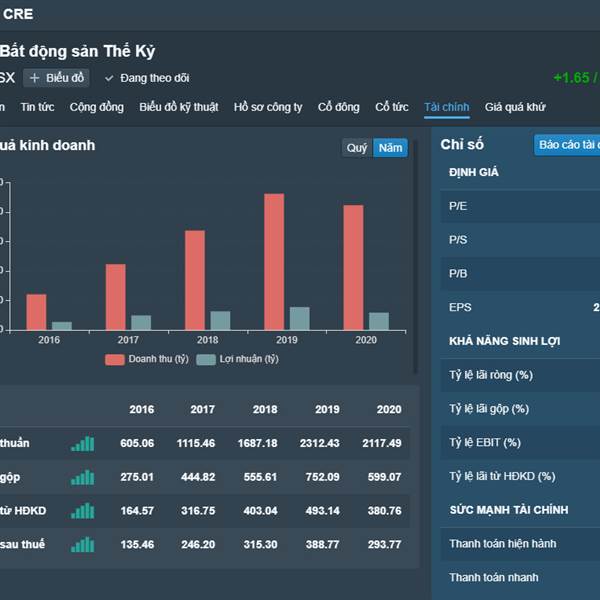600x600 pixels.
Task: Click the chart panel vertical scrollbar
Action: click(x=415, y=256)
